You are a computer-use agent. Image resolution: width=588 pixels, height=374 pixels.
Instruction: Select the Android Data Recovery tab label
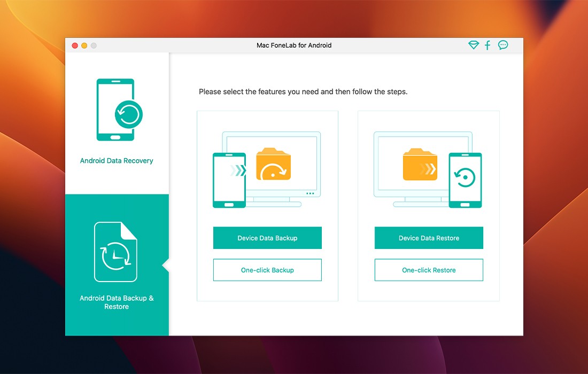point(117,161)
